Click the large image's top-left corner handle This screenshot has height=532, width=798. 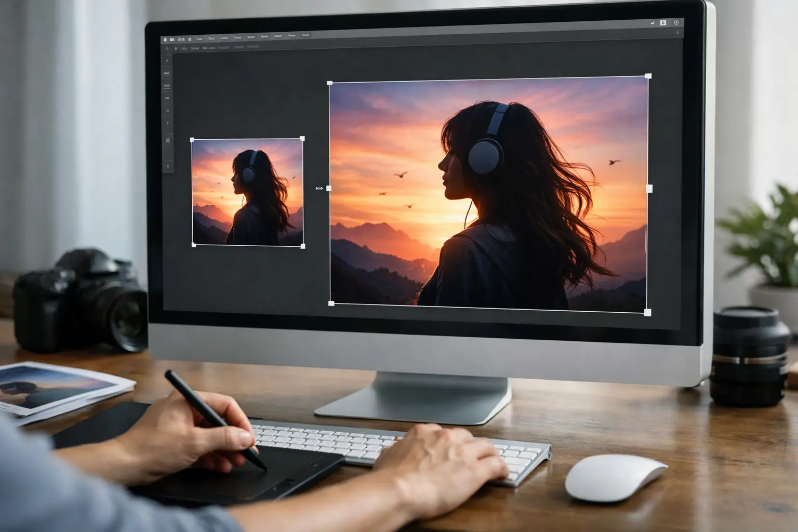click(x=330, y=83)
